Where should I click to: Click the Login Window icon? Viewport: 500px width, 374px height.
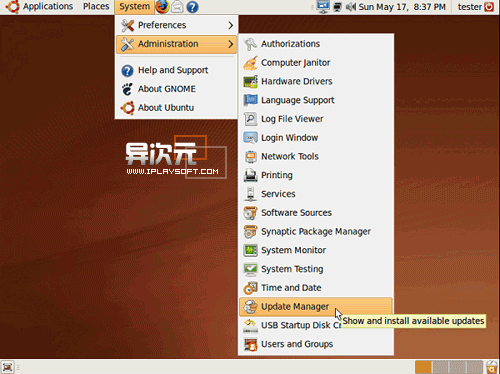point(250,138)
